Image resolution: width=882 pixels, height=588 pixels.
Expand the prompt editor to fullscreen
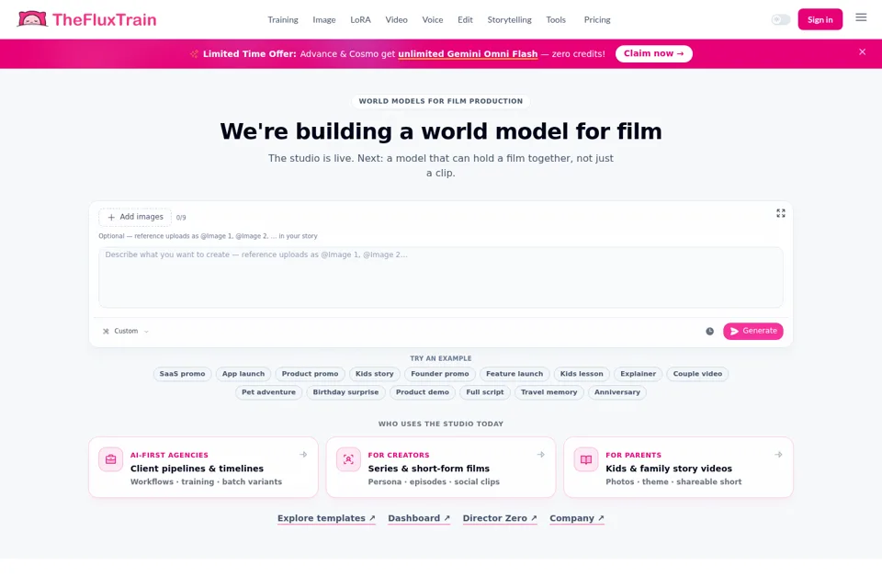(x=781, y=213)
